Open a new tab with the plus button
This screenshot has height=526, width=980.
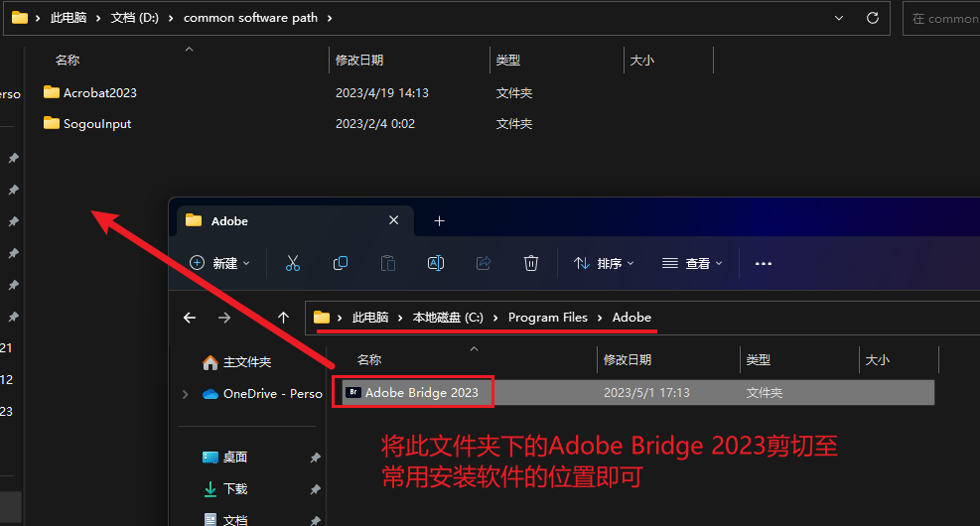point(440,220)
